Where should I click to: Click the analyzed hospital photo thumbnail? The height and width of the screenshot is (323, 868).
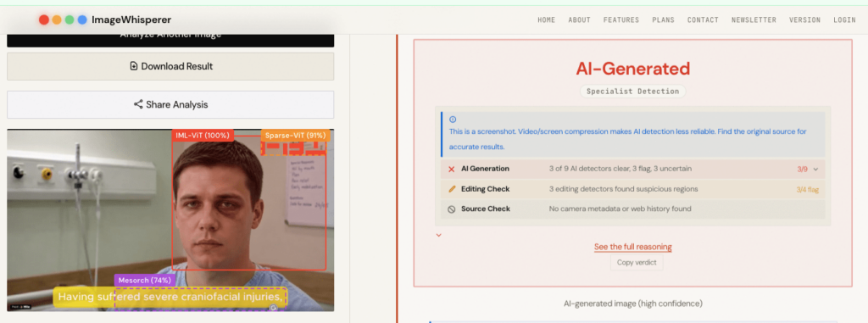pyautogui.click(x=170, y=220)
